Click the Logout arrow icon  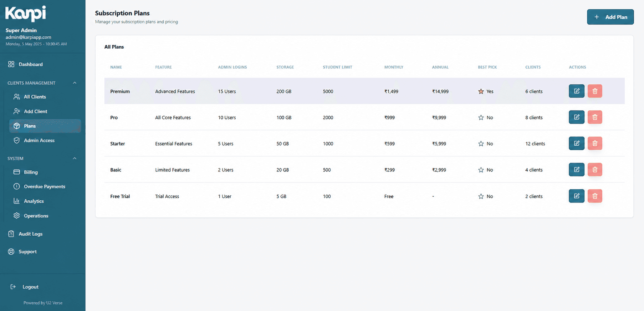click(13, 287)
